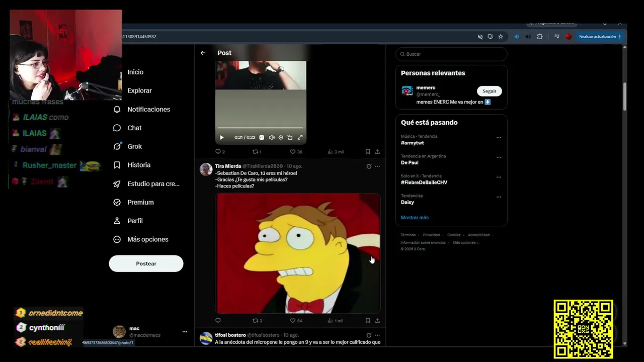Screen dimensions: 644x362
Task: Toggle closed captions on the video
Action: [262, 137]
